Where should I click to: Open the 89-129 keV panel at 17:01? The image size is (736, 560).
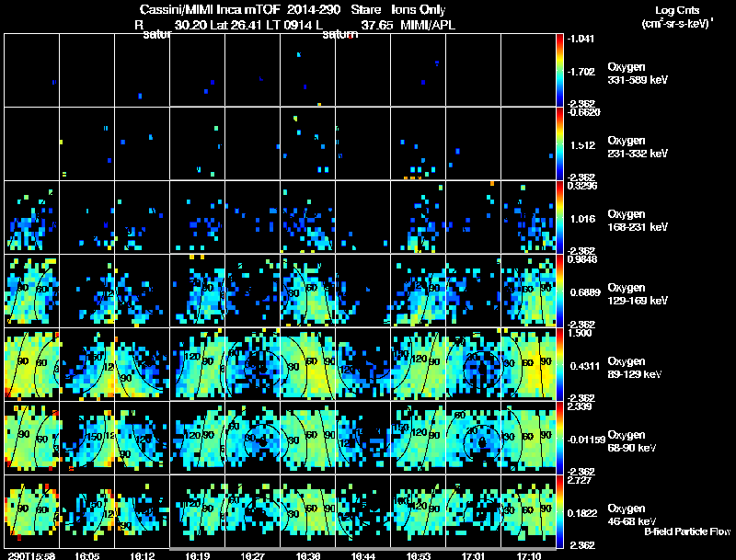click(473, 364)
